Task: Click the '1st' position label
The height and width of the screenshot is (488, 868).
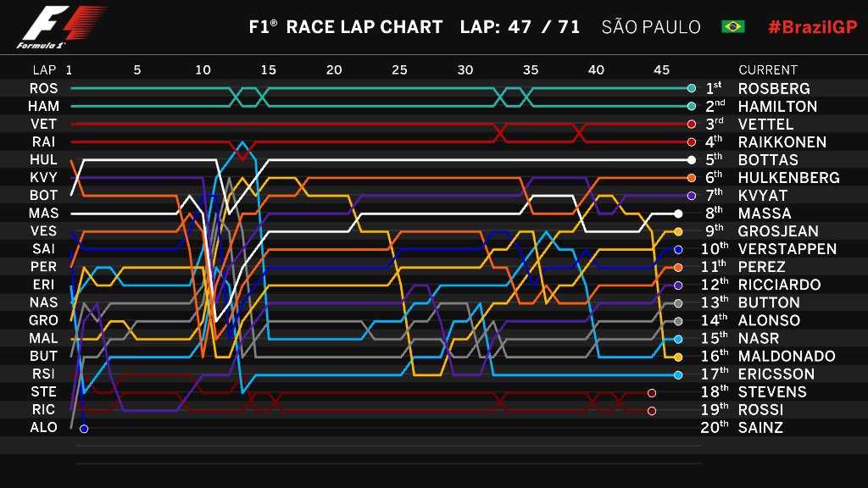Action: coord(714,87)
